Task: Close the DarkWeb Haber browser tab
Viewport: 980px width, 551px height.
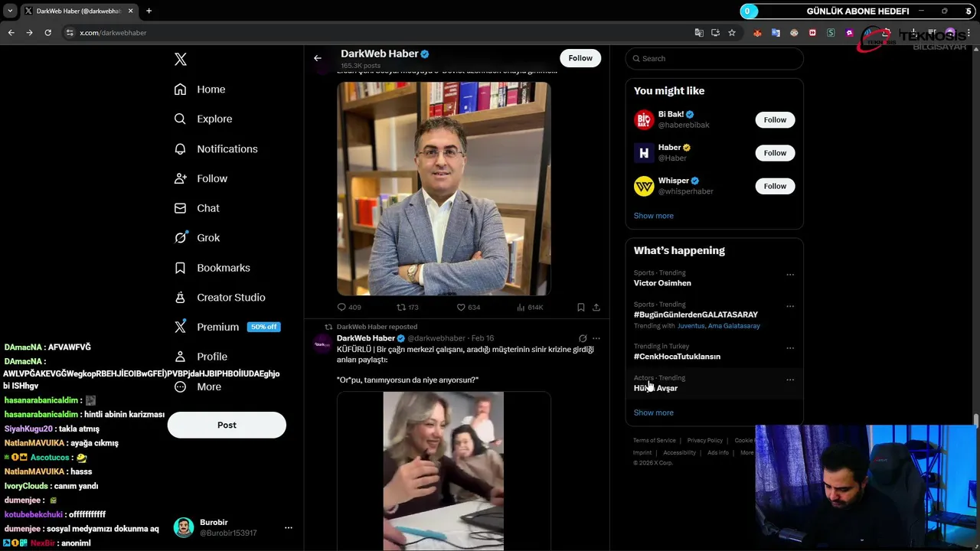Action: coord(131,11)
